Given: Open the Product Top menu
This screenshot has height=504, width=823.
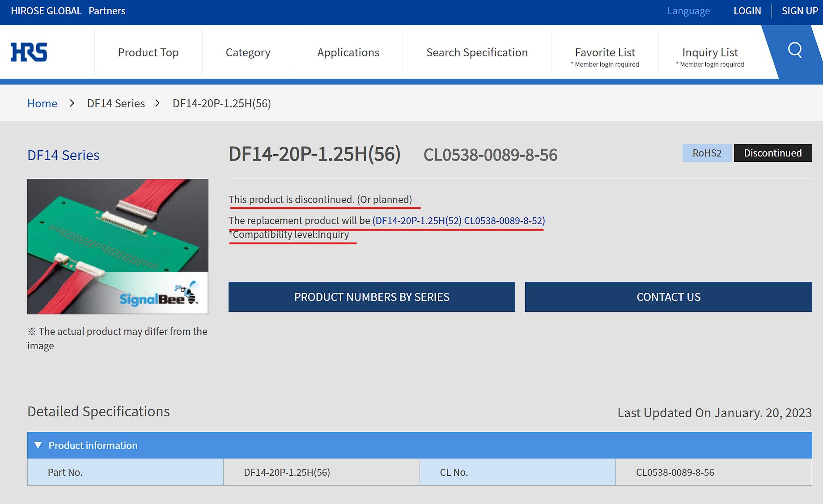Looking at the screenshot, I should [x=148, y=52].
